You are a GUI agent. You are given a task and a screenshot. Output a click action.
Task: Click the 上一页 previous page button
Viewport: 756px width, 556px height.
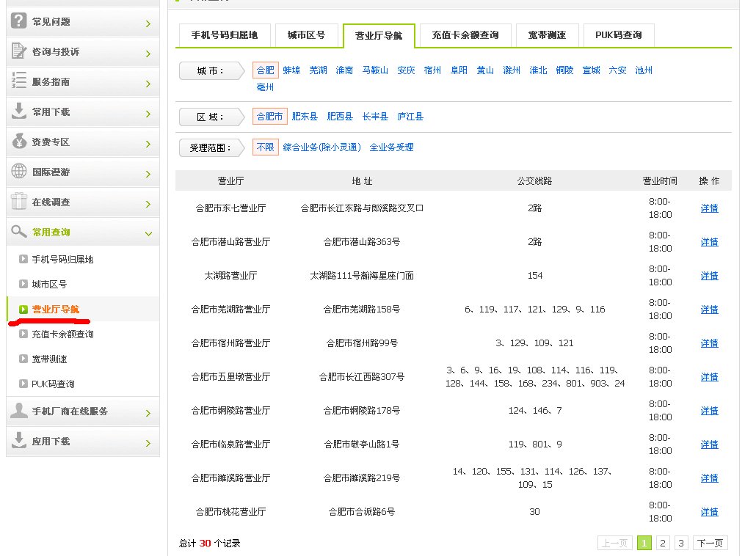pos(615,543)
